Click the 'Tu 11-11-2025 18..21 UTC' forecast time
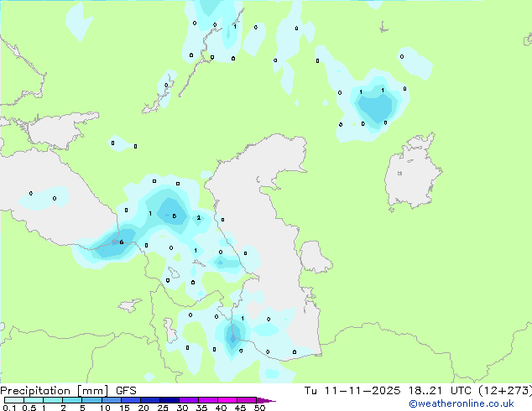The width and height of the screenshot is (532, 411). (x=388, y=391)
